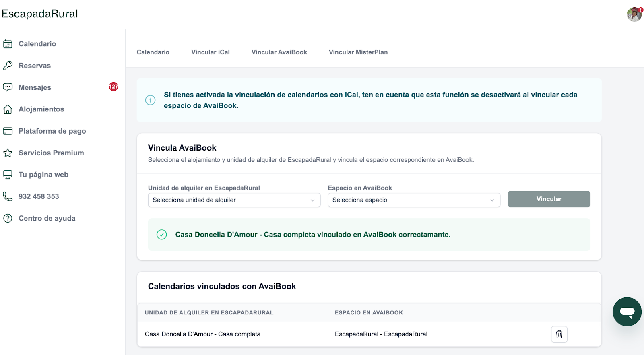Viewport: 644px width, 355px height.
Task: Click the question mark icon beside Centro de ayuda
Action: pyautogui.click(x=8, y=218)
